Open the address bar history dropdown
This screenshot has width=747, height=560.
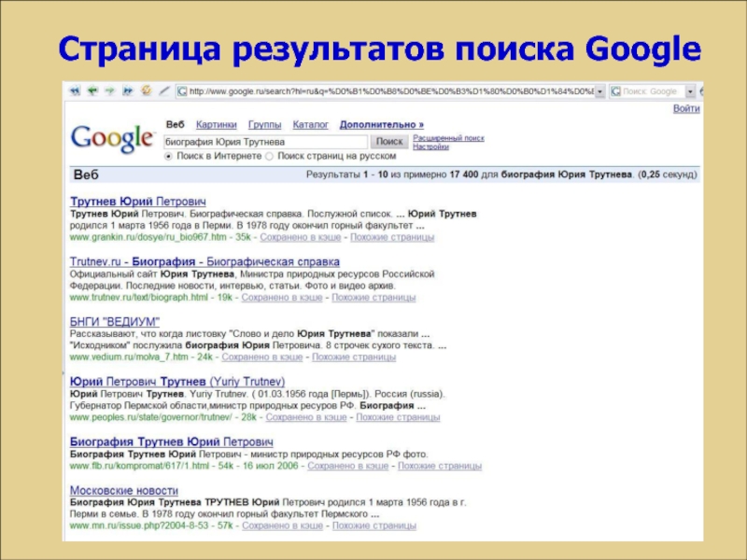pos(599,91)
